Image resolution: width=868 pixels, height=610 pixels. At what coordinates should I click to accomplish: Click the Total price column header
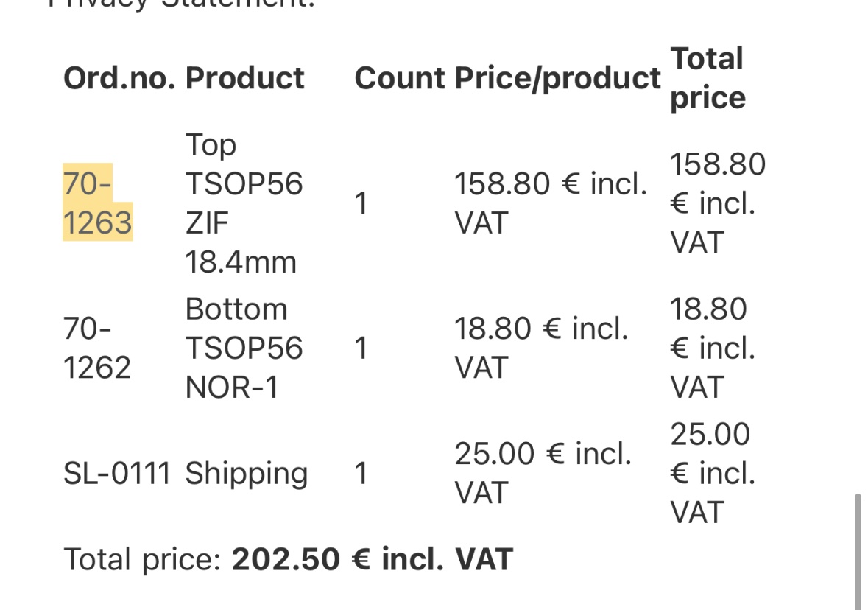pyautogui.click(x=708, y=78)
